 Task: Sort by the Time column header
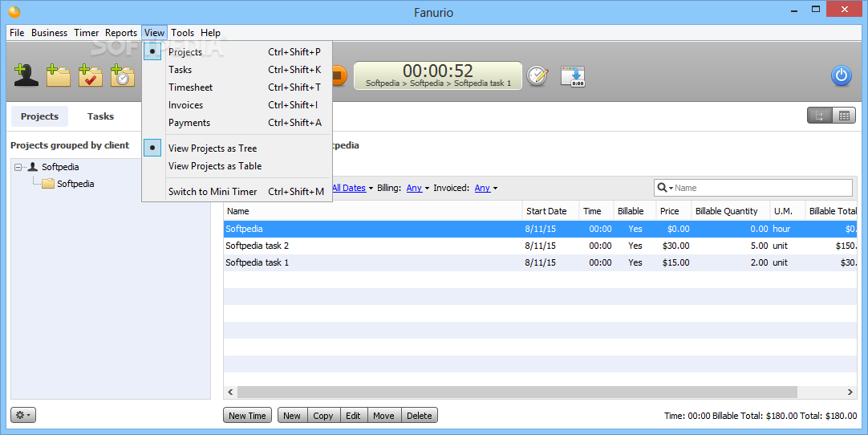coord(595,211)
